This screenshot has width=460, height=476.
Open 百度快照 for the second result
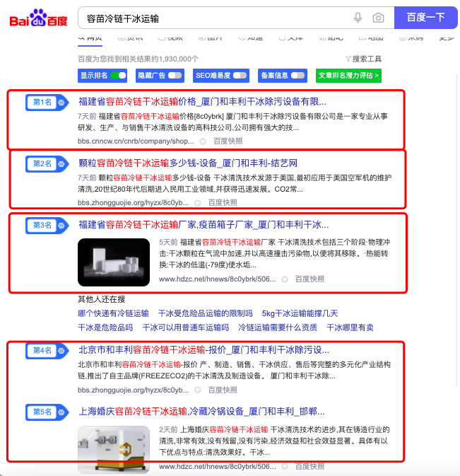(x=223, y=202)
